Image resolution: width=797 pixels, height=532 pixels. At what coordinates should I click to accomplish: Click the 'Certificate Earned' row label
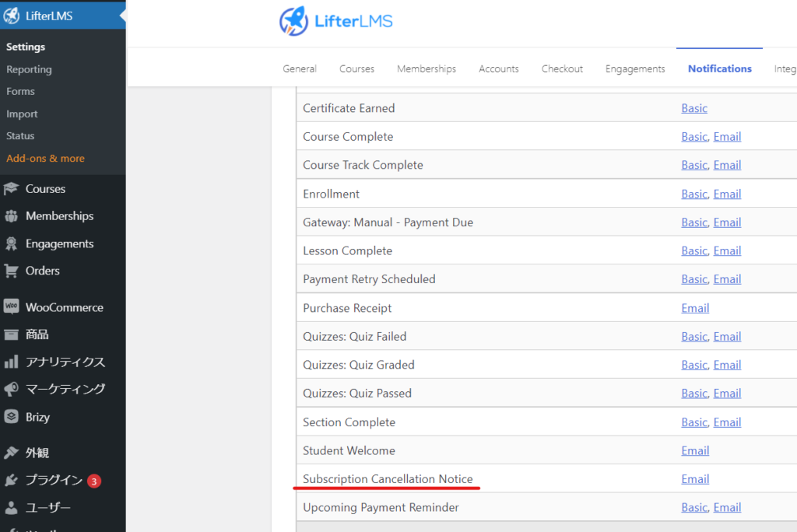point(349,108)
